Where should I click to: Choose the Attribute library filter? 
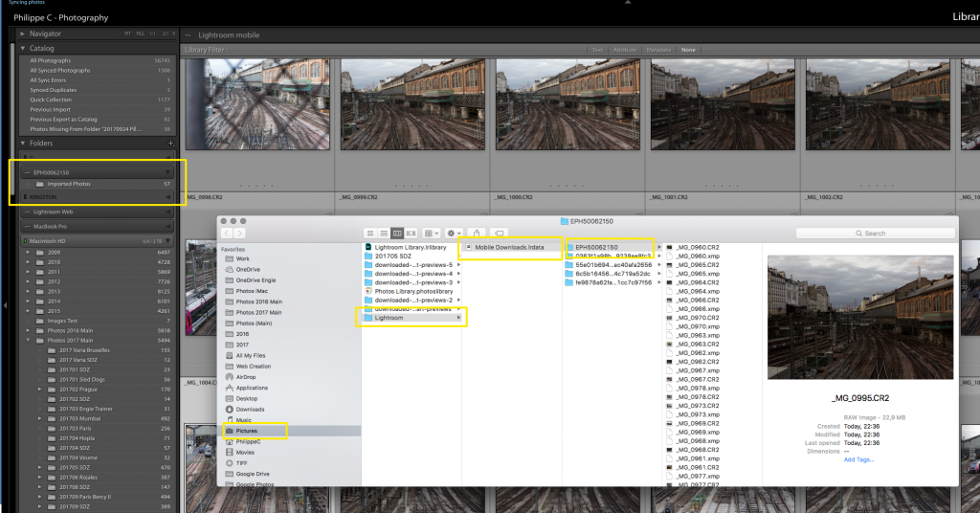tap(624, 50)
